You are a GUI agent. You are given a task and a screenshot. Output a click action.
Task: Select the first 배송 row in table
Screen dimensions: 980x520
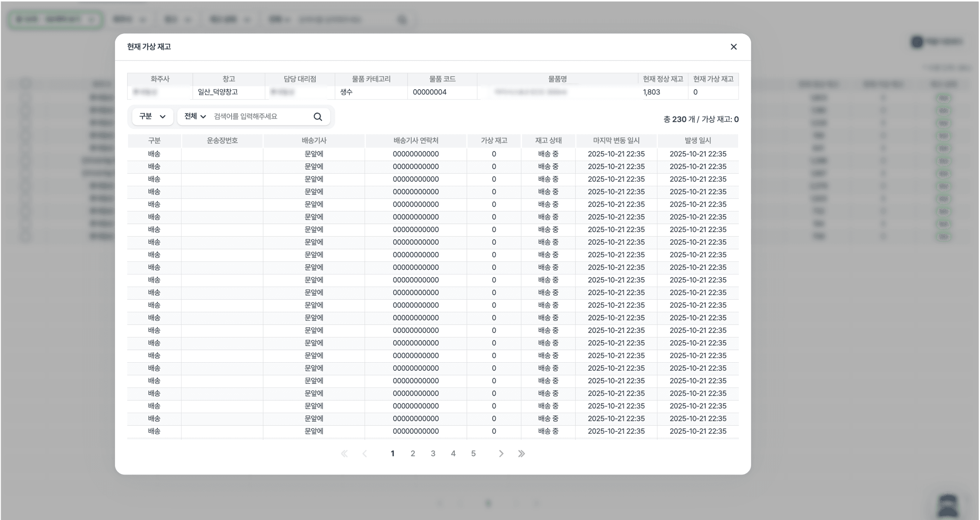[x=154, y=154]
